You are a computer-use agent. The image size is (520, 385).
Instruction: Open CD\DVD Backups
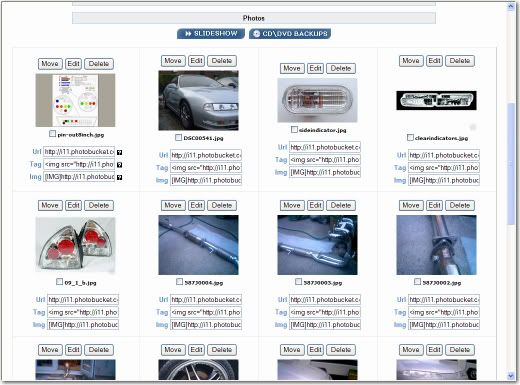point(290,34)
